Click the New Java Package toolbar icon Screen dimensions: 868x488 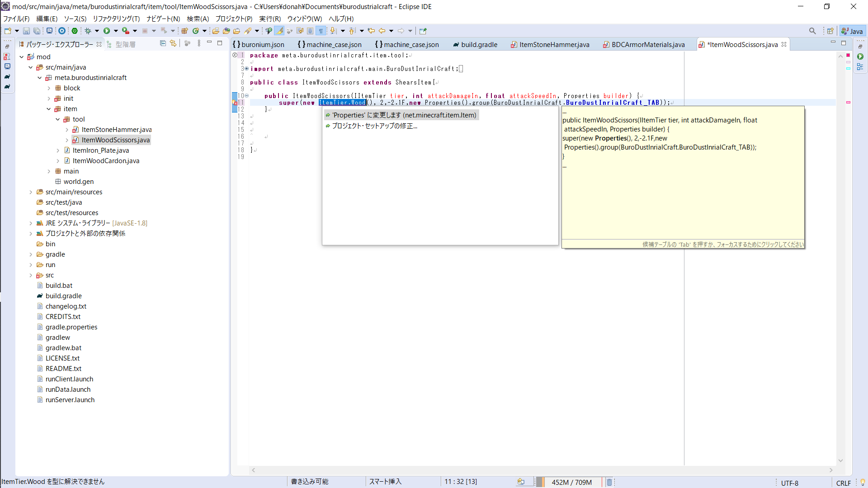pos(184,31)
